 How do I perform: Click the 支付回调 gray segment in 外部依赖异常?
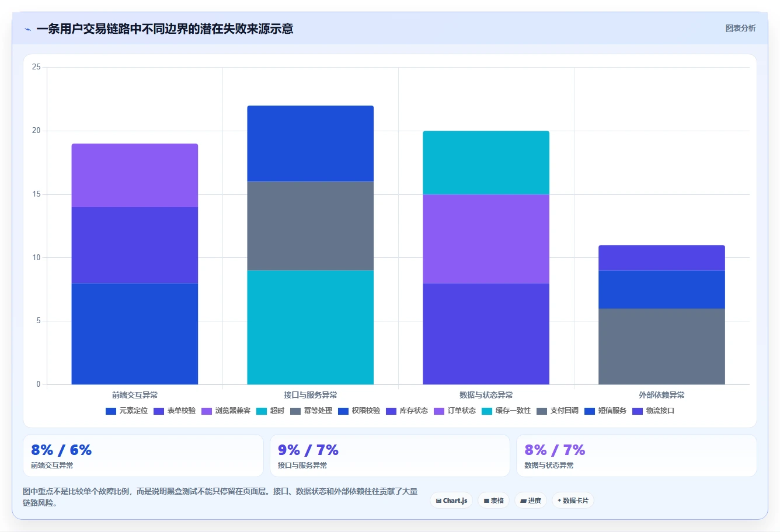pyautogui.click(x=662, y=346)
